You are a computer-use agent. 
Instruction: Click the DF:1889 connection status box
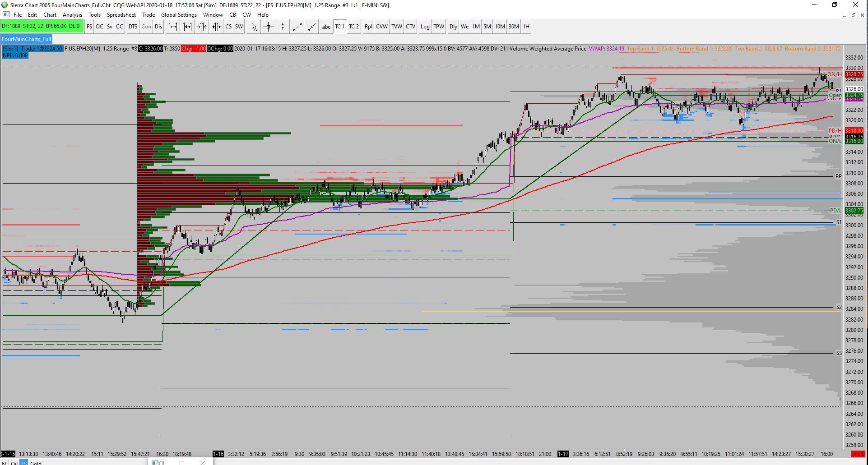[x=42, y=27]
